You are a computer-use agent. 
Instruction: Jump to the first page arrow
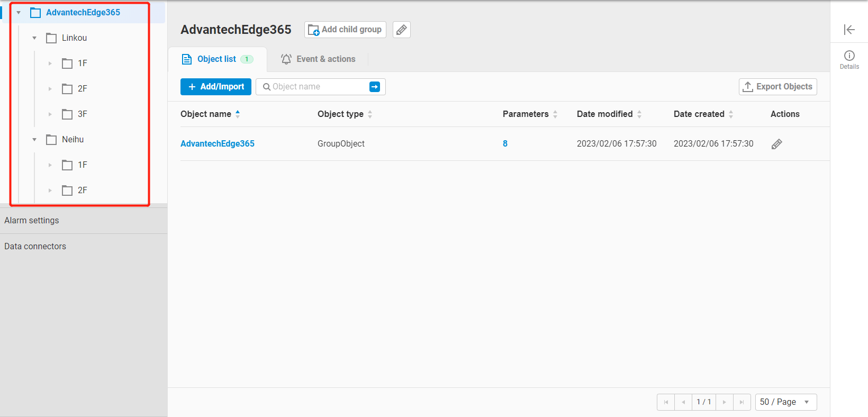pyautogui.click(x=666, y=402)
